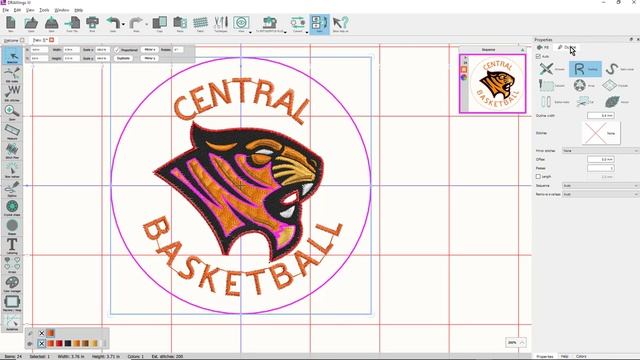Viewport: 640px width, 360px height.
Task: Undo the last action
Action: [113, 23]
